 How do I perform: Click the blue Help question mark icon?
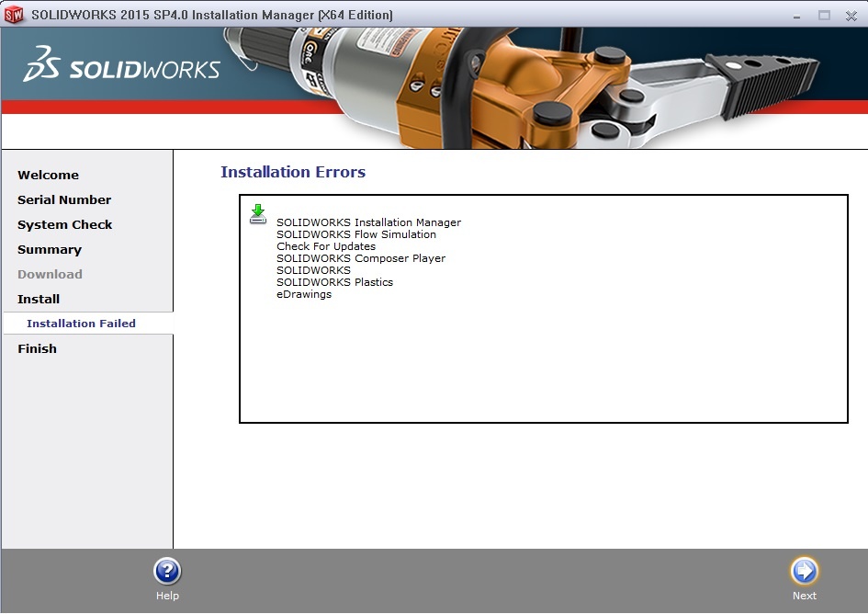point(167,572)
